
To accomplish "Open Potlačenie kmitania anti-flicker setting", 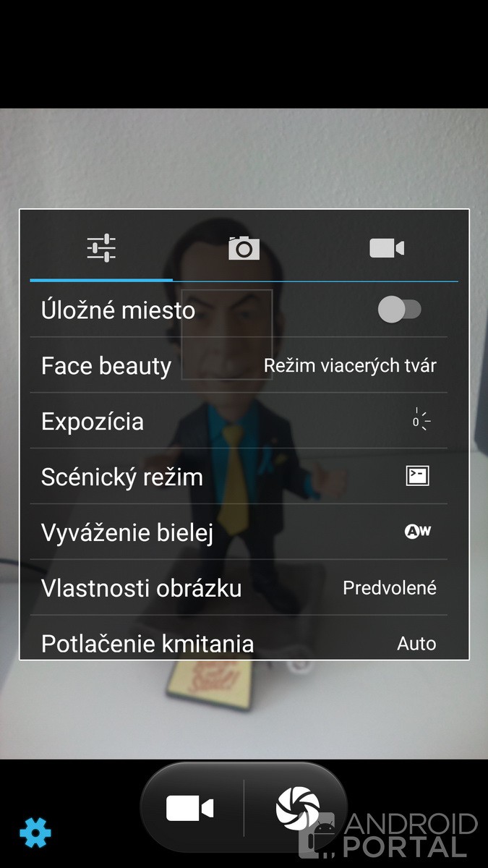I will (147, 642).
